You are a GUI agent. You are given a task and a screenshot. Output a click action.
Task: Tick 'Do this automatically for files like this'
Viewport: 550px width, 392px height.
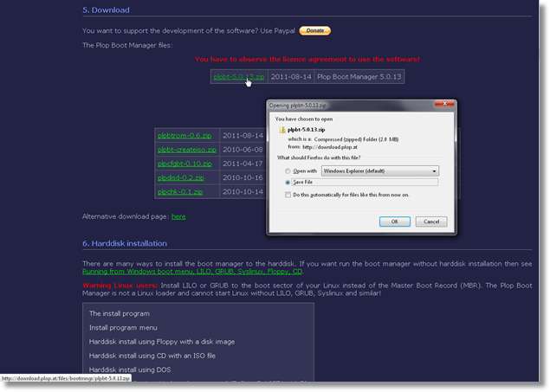[288, 195]
